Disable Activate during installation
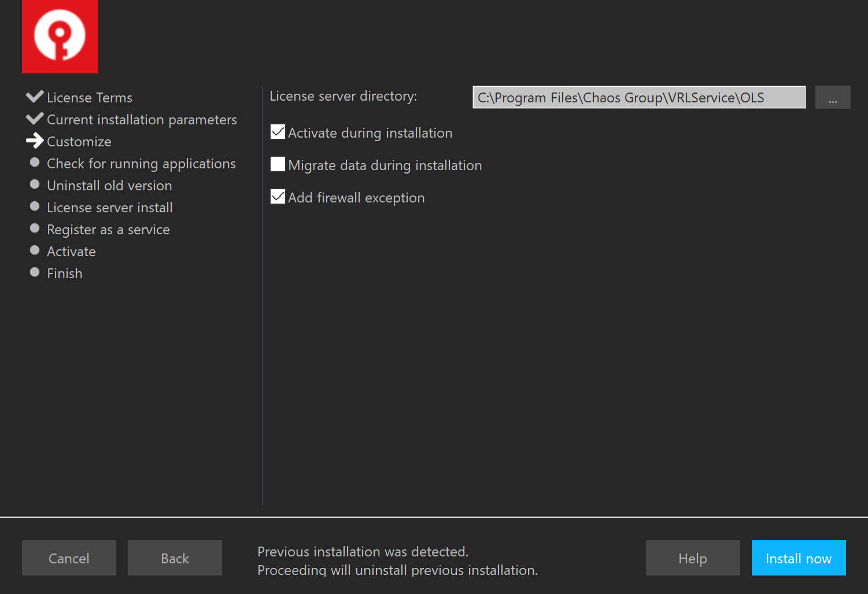This screenshot has height=594, width=868. (x=277, y=132)
